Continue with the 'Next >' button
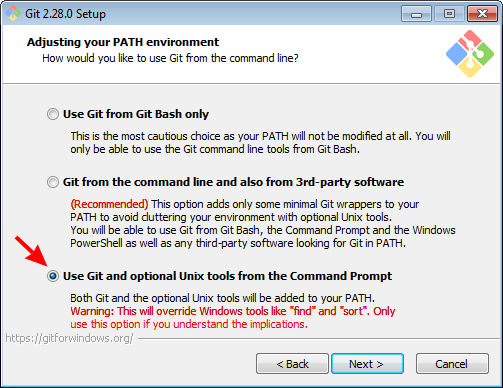Screen dimensions: 503x388 [x=367, y=364]
